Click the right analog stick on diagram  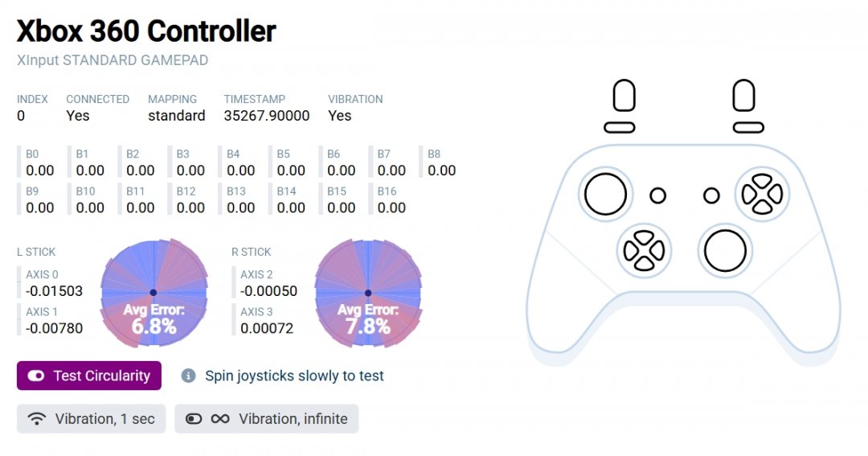(x=725, y=250)
